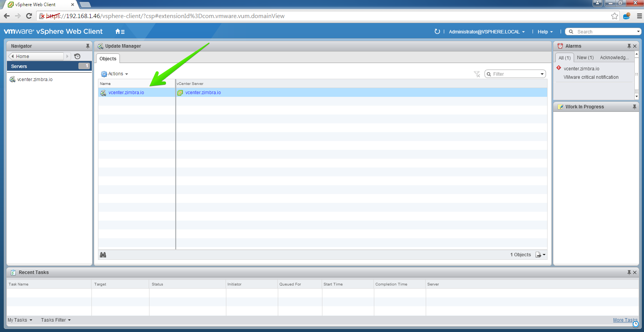
Task: Clear filter using the funnel icon
Action: tap(477, 74)
